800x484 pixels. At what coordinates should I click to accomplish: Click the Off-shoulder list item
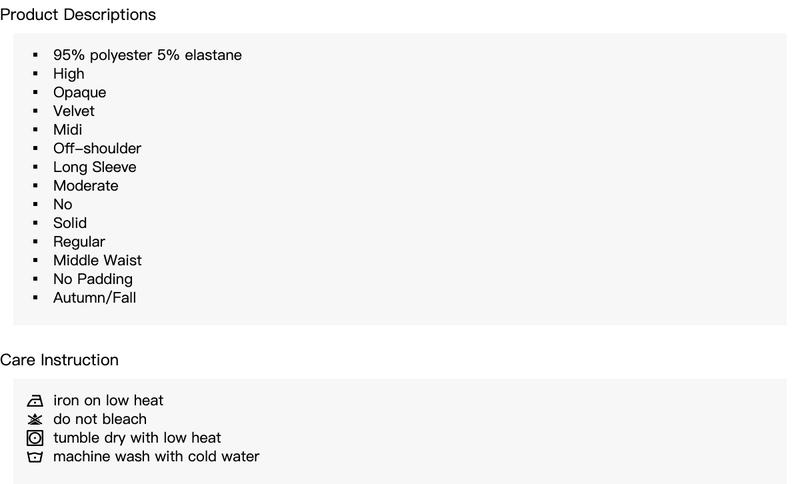[97, 148]
